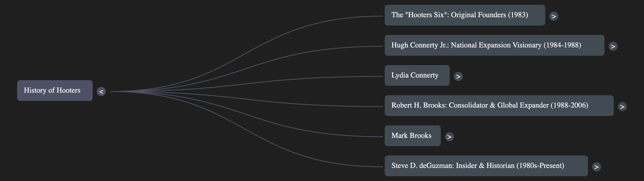Select the Mark Brooks node

(412, 136)
